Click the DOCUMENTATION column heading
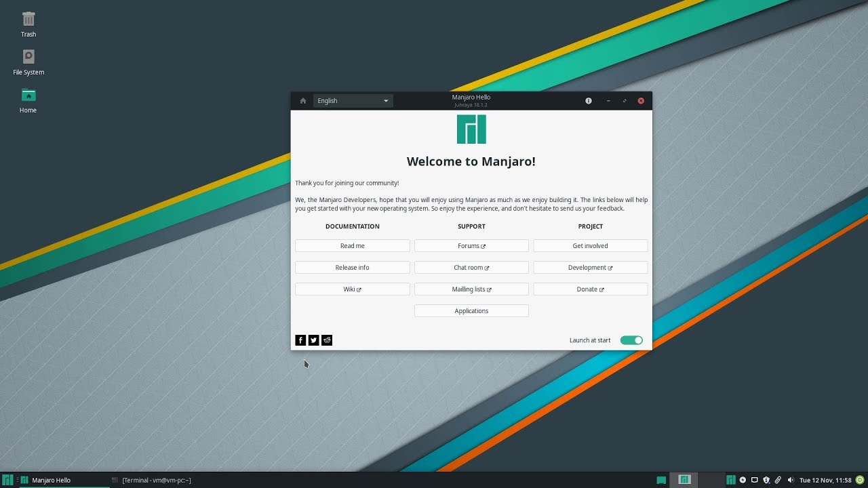Image resolution: width=868 pixels, height=488 pixels. [x=353, y=226]
